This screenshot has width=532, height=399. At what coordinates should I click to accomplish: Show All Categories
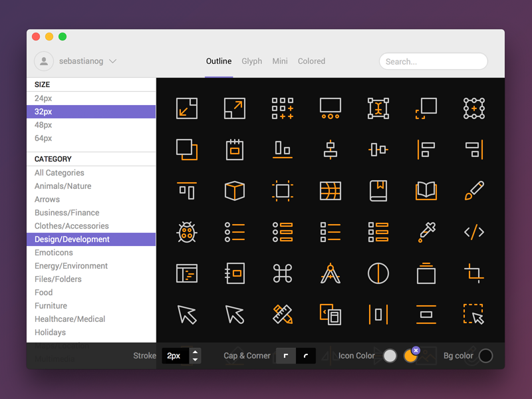coord(91,173)
